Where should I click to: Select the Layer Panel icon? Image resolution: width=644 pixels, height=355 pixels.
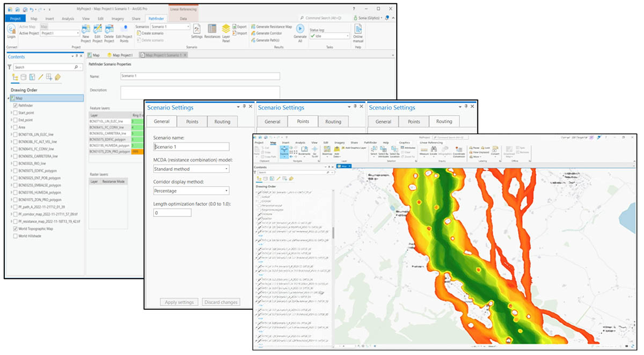225,29
